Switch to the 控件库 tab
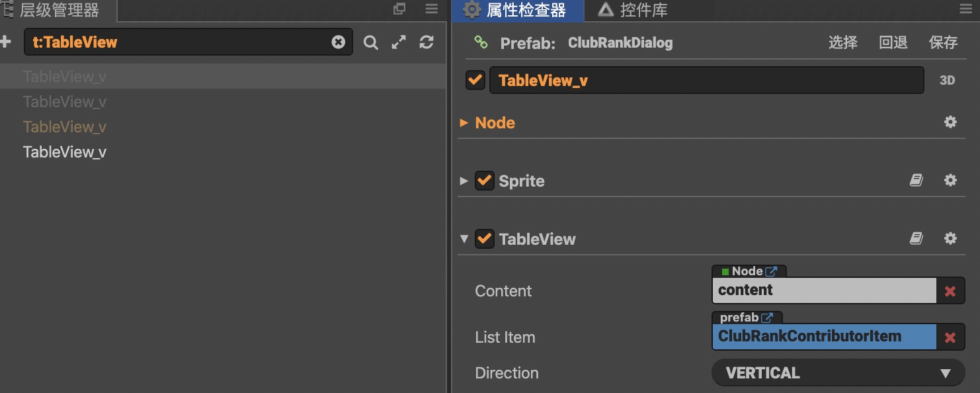The width and height of the screenshot is (980, 393). coord(633,10)
